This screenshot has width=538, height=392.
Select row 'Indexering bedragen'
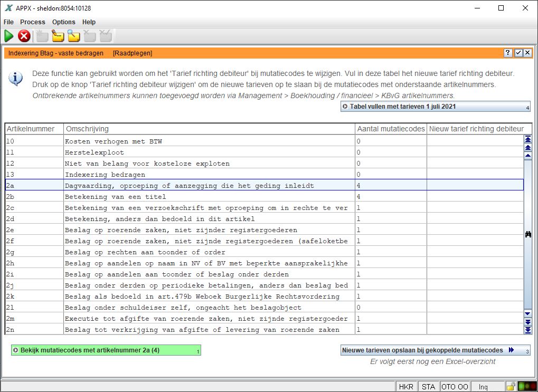point(265,174)
